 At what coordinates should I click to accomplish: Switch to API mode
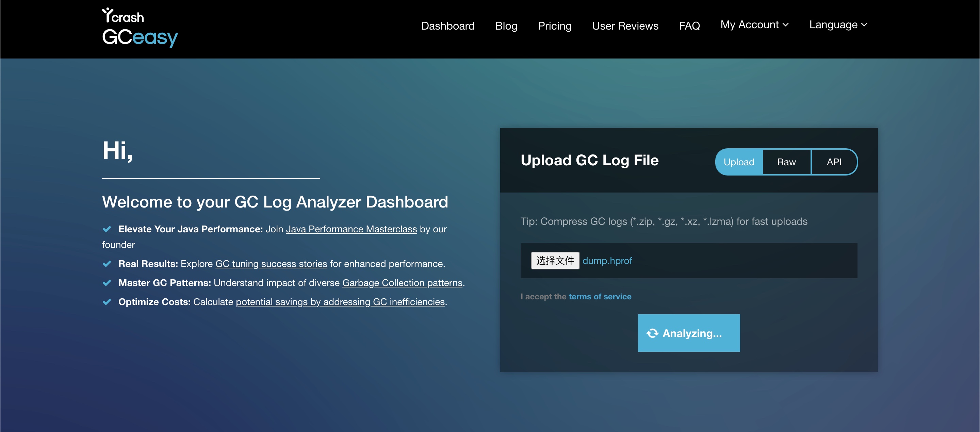pyautogui.click(x=834, y=162)
